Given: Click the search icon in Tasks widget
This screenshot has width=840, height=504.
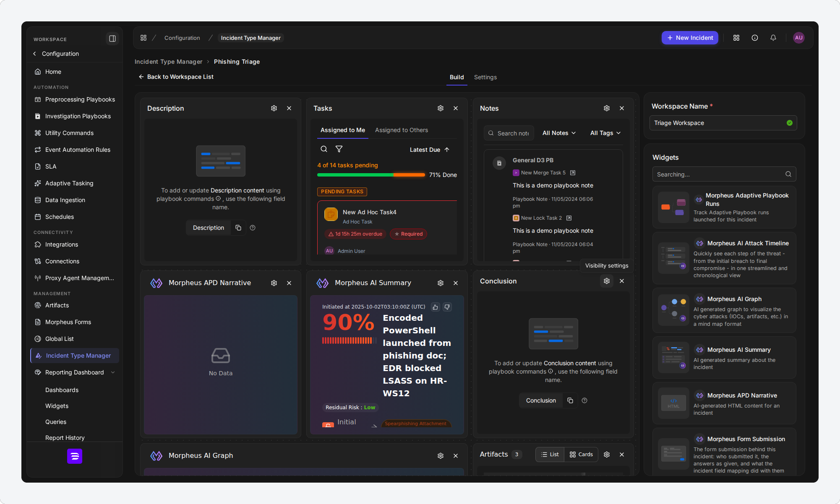Looking at the screenshot, I should [324, 149].
